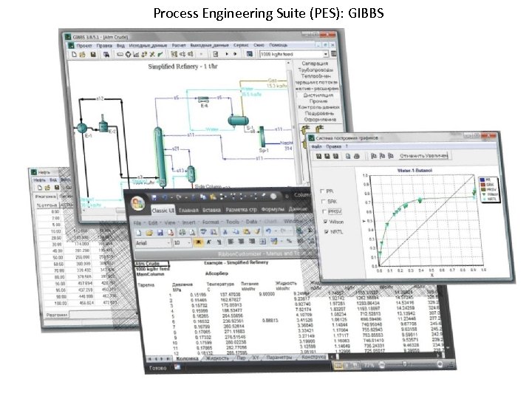Click Save icon in Excel quick access bar

tap(154, 197)
